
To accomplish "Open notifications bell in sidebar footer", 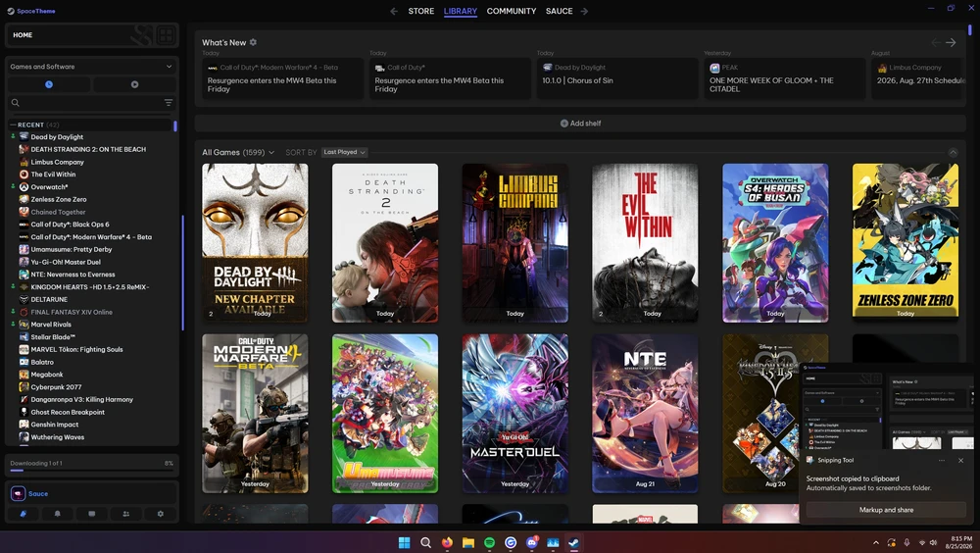I will tap(58, 514).
